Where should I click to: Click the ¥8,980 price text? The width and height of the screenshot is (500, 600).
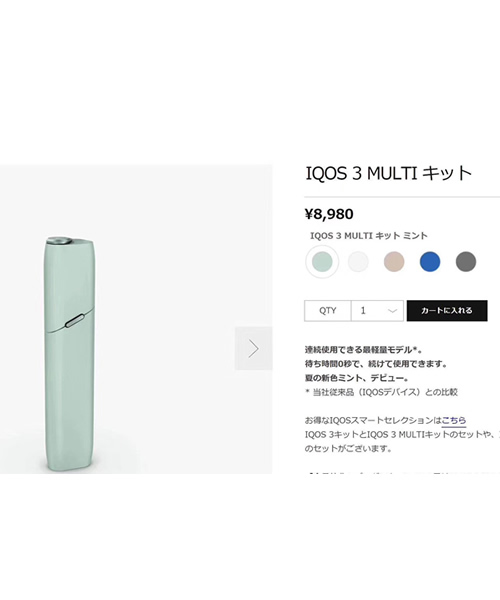click(329, 214)
